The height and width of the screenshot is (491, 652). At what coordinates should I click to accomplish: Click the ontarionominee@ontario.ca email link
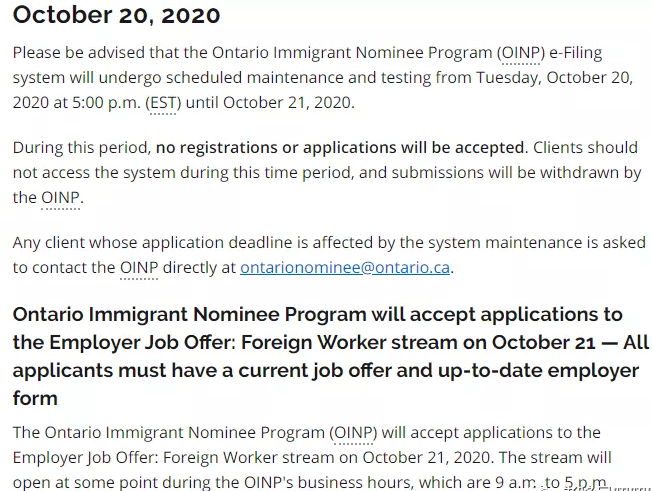345,268
